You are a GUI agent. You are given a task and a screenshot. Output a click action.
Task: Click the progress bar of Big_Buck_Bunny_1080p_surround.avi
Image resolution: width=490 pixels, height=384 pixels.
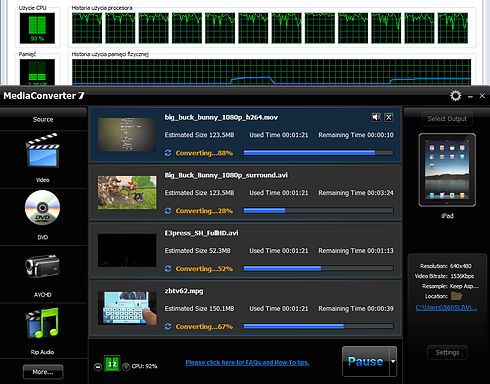tap(318, 211)
